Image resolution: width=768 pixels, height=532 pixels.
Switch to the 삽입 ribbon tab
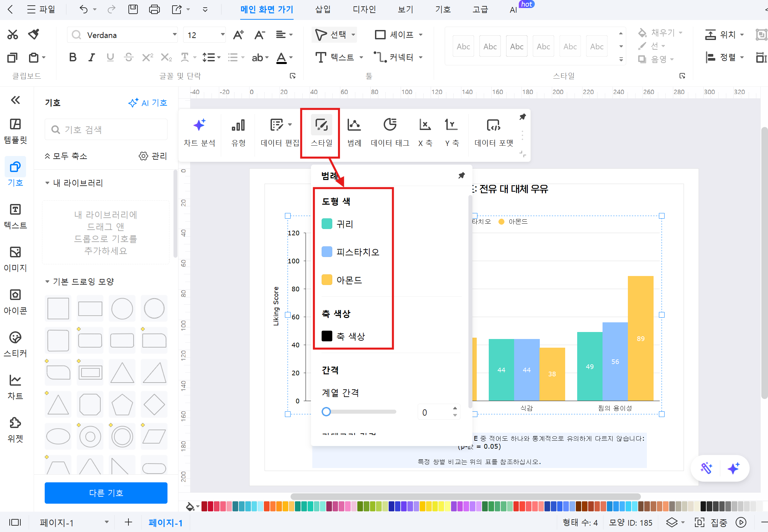coord(323,9)
